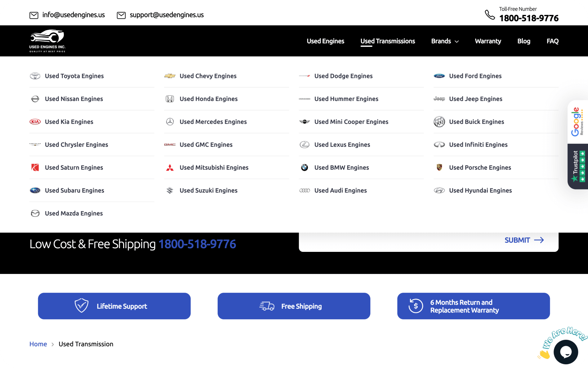
Task: Click the Lexus logo icon
Action: 304,145
